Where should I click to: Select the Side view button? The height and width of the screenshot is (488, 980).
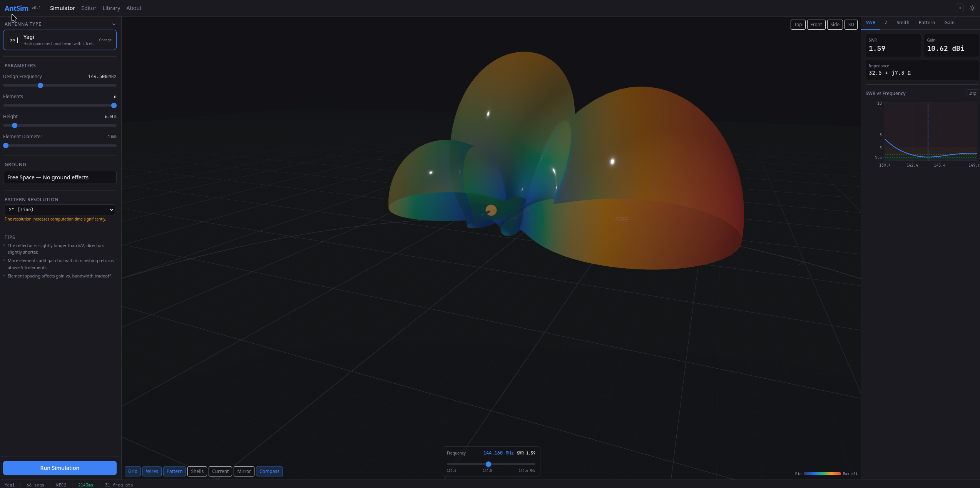[x=835, y=24]
